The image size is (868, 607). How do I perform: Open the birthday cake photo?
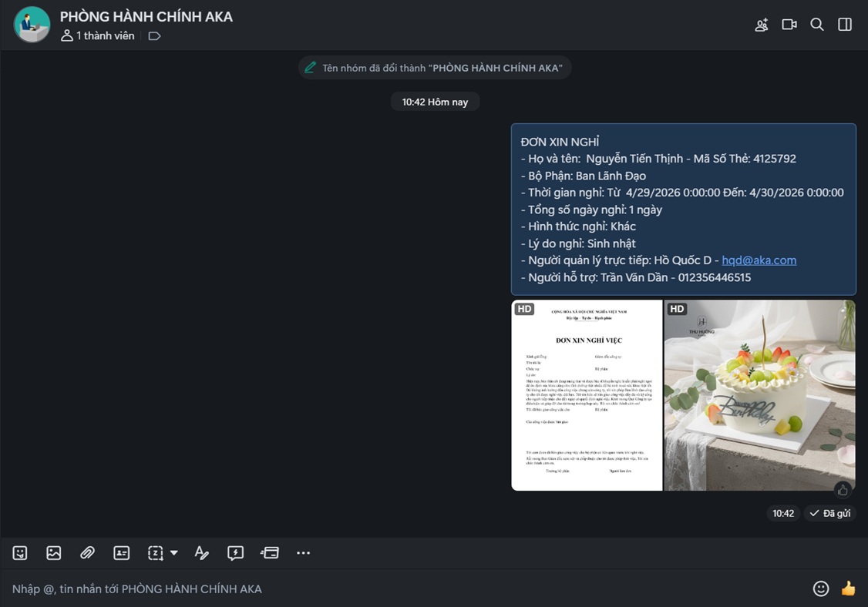click(x=759, y=395)
